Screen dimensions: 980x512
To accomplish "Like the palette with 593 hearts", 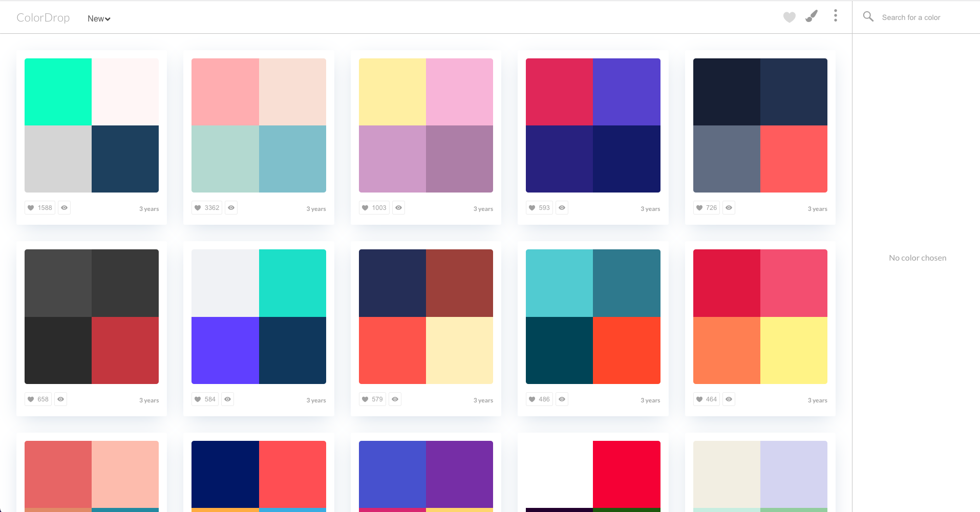I will tap(539, 208).
